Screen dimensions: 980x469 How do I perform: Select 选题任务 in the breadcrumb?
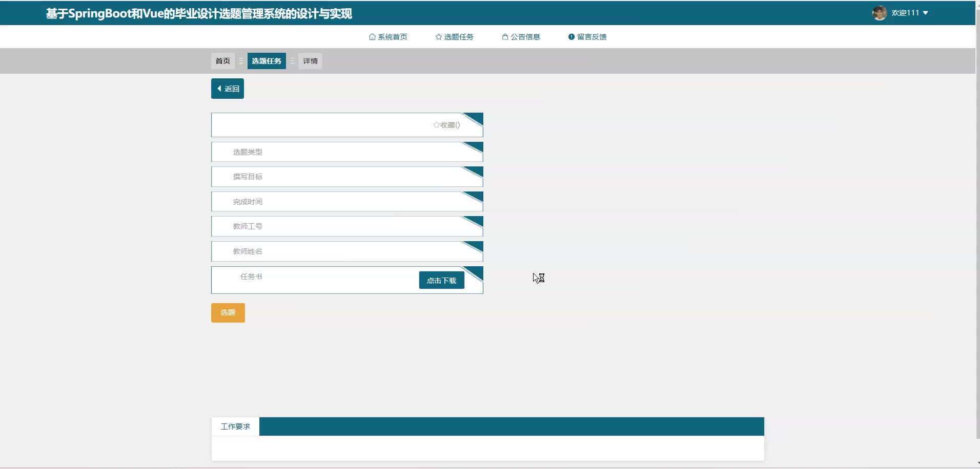point(267,61)
